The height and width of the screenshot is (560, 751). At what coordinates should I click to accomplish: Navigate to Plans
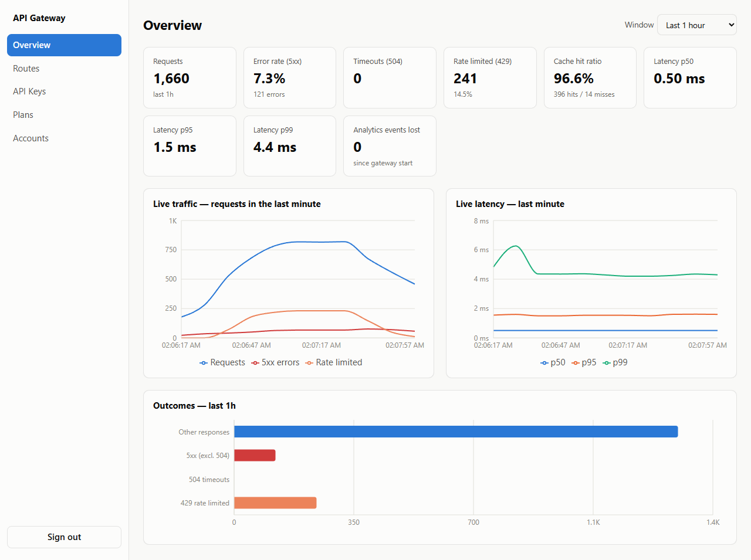pos(64,115)
